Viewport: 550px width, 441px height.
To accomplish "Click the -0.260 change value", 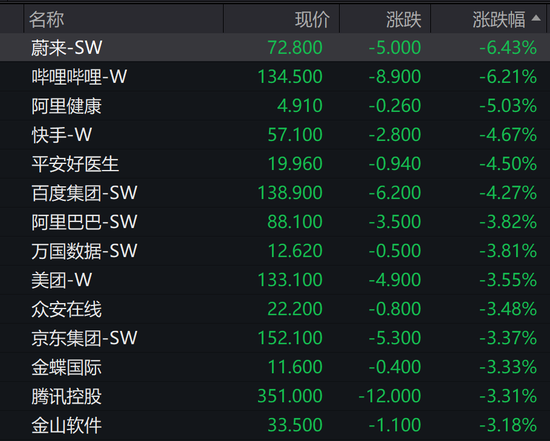I will coord(395,106).
